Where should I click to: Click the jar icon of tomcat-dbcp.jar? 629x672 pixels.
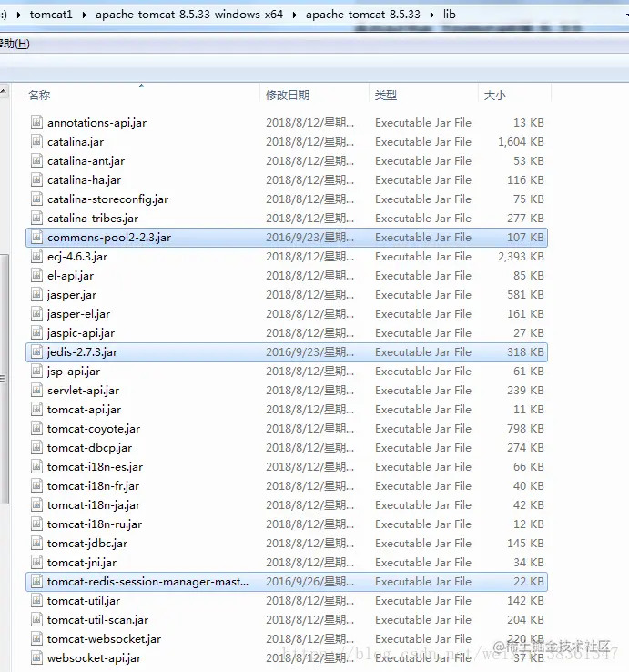[36, 447]
